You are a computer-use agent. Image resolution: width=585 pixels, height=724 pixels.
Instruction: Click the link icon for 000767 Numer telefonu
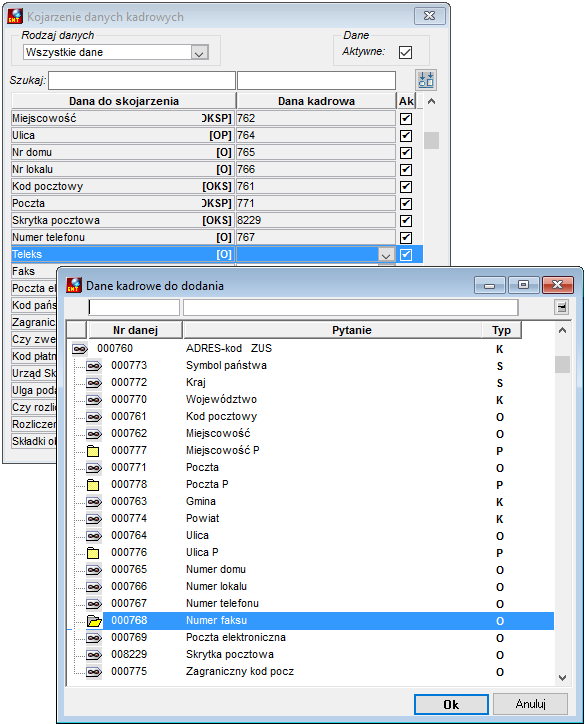tap(94, 603)
